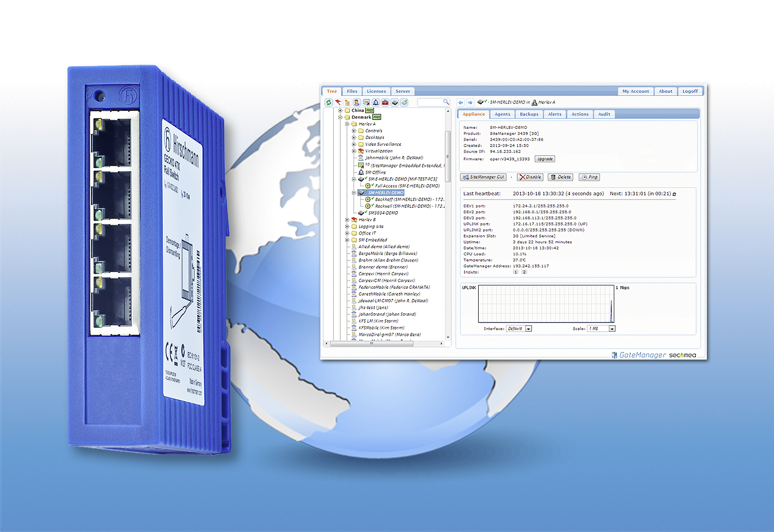774x532 pixels.
Task: Click the red toolbox toolbar icon
Action: [385, 102]
